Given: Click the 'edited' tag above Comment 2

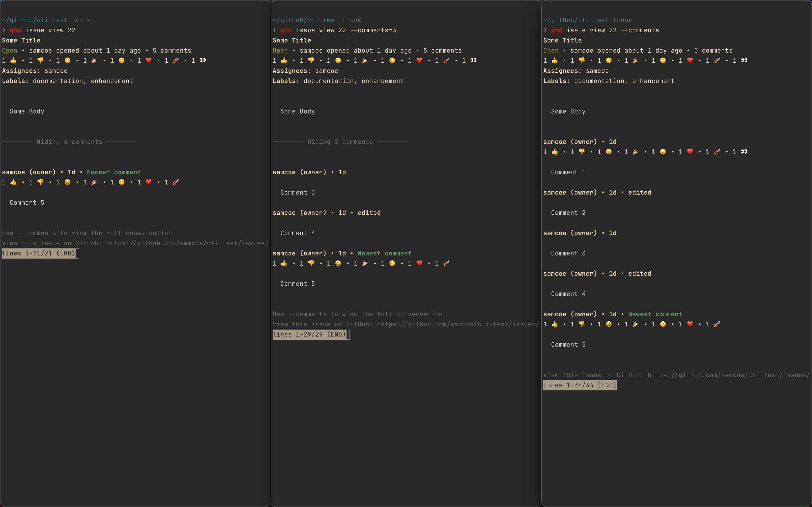Looking at the screenshot, I should tap(639, 192).
